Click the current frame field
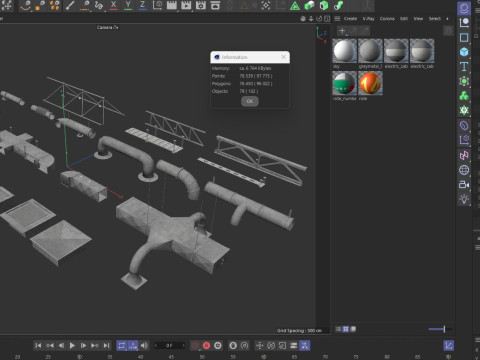The width and height of the screenshot is (480, 360). coord(170,346)
